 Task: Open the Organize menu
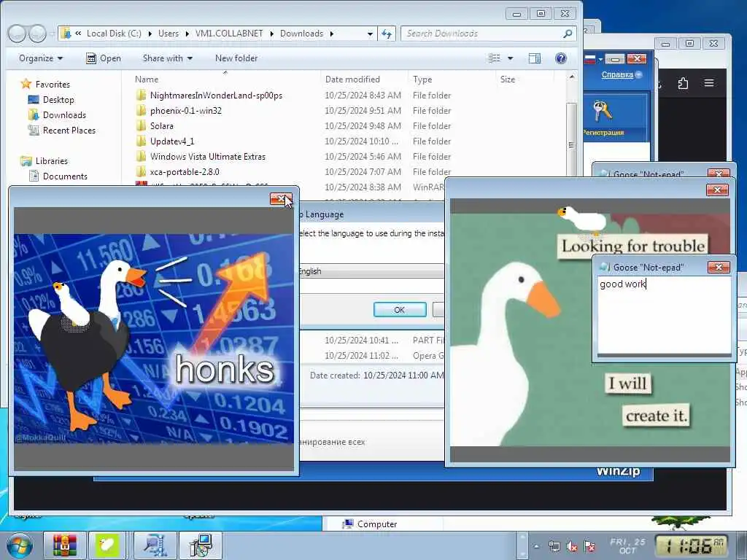tap(41, 58)
